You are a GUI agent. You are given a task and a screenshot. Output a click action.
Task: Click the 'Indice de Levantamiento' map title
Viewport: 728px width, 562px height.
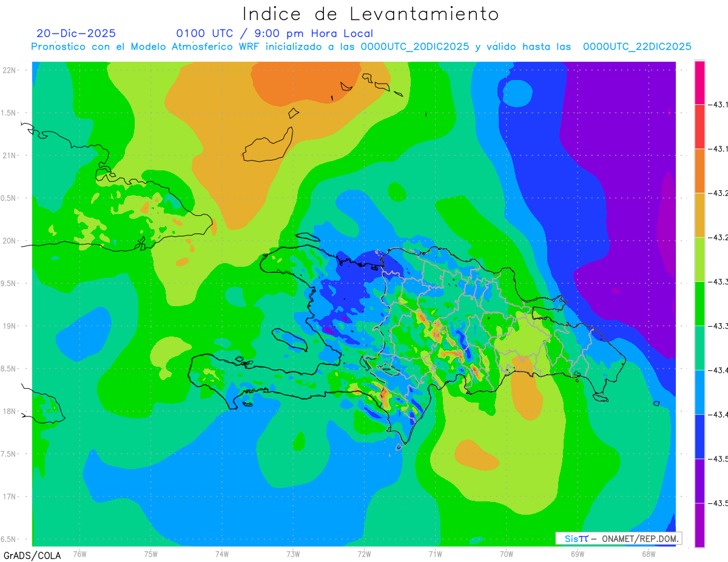pos(371,13)
